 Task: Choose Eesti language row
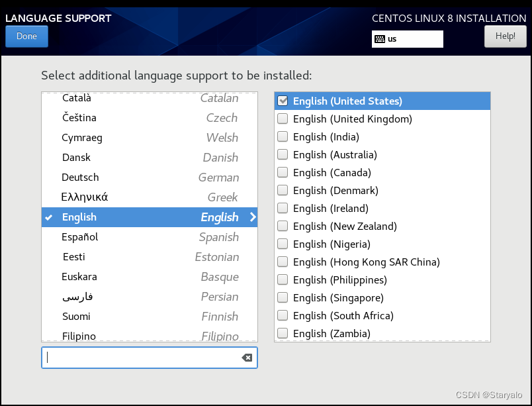coord(150,257)
